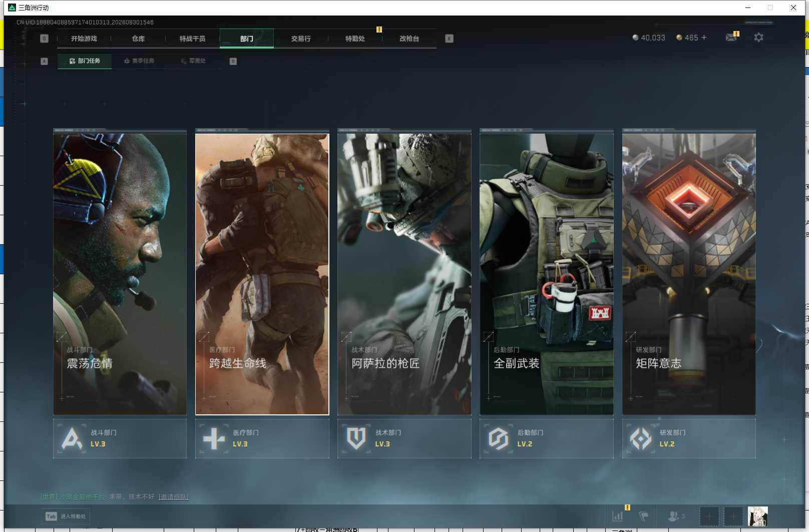Viewport: 809px width, 532px height.
Task: Click the 研发部门 LV.2 level panel
Action: (689, 438)
